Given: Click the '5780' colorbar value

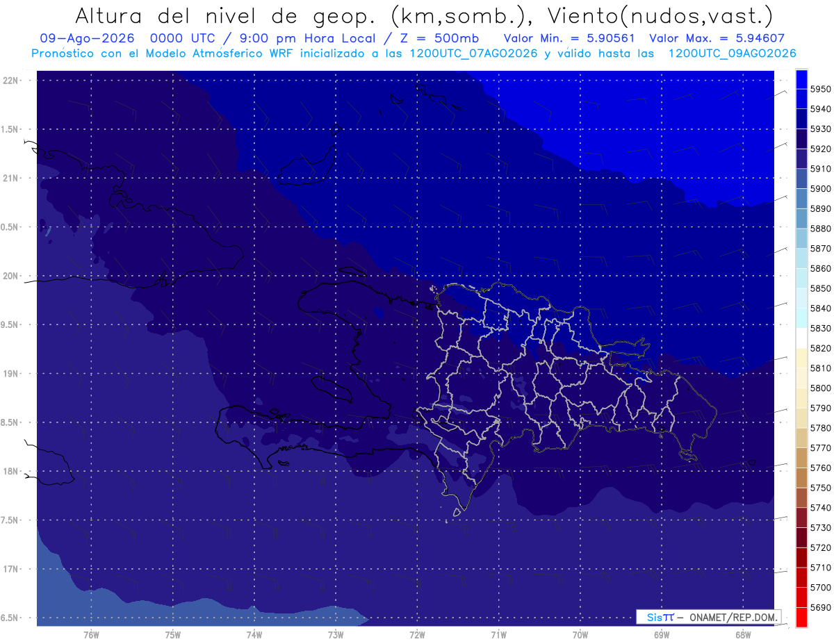Looking at the screenshot, I should [821, 428].
